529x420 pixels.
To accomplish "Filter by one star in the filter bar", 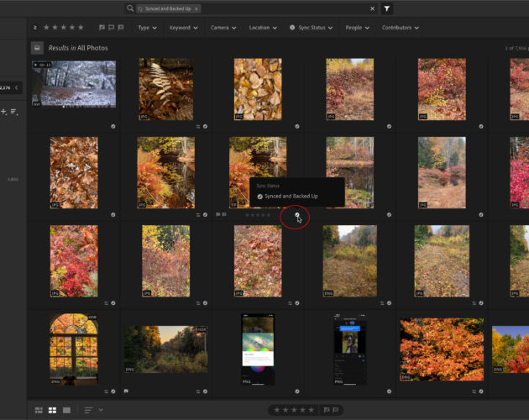I will [46, 28].
